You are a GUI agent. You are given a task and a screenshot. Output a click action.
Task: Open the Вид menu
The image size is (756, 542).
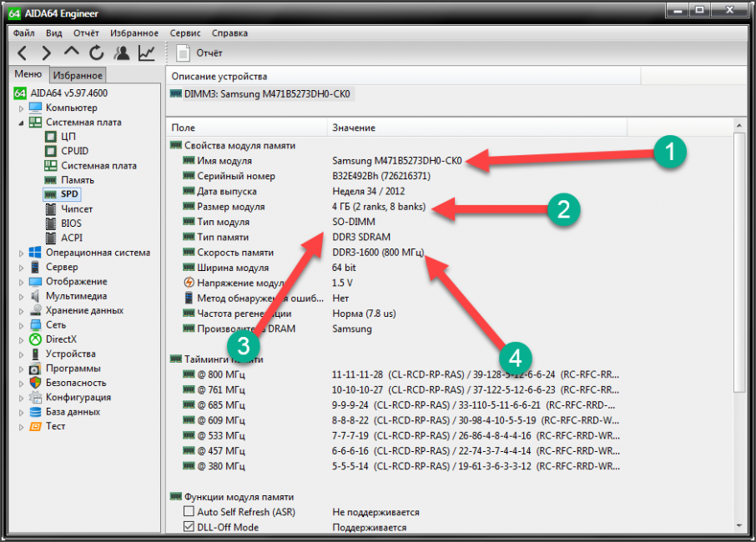click(54, 33)
